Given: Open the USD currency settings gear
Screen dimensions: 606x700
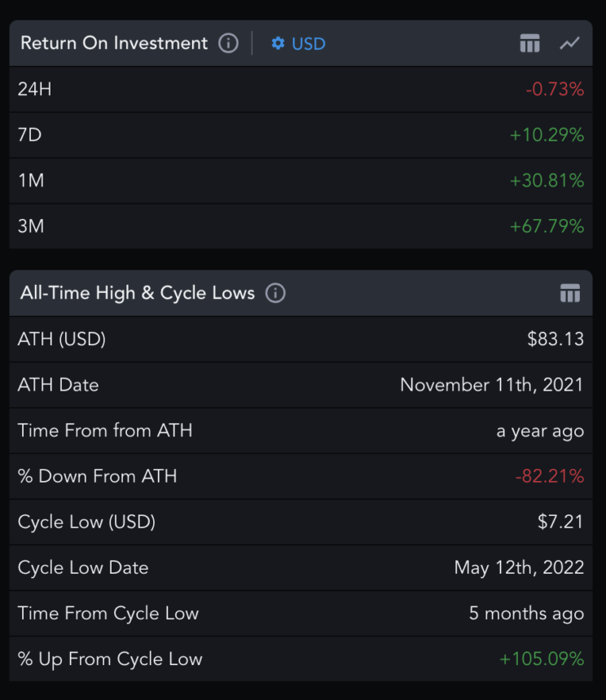Looking at the screenshot, I should point(278,43).
